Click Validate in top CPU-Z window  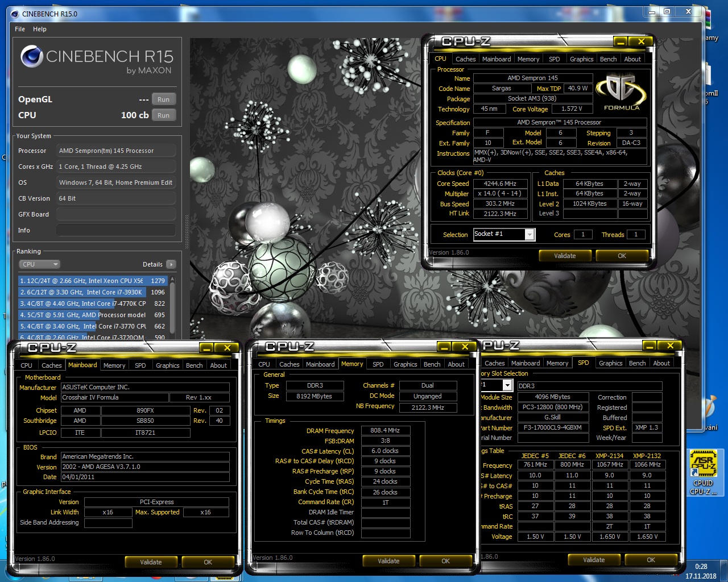[565, 256]
